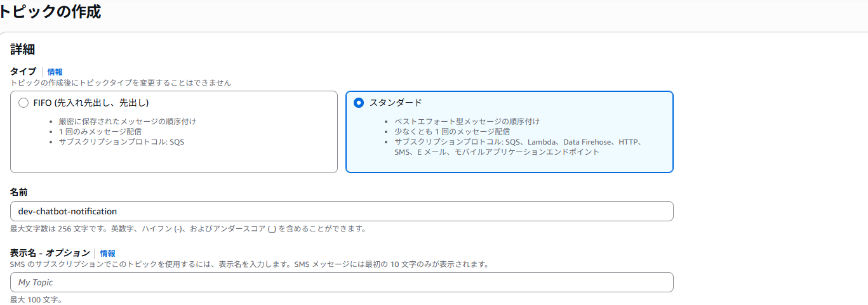Click the 名前 field label

(18, 191)
